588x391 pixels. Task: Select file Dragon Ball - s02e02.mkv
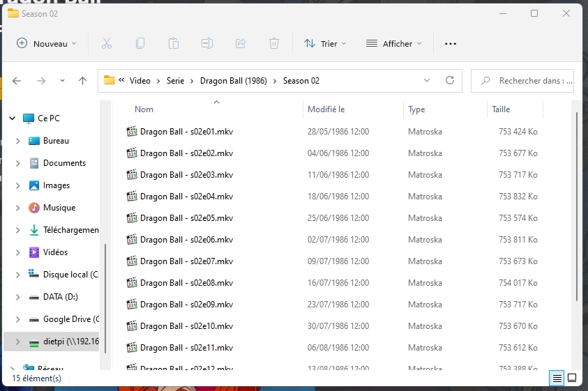coord(186,153)
